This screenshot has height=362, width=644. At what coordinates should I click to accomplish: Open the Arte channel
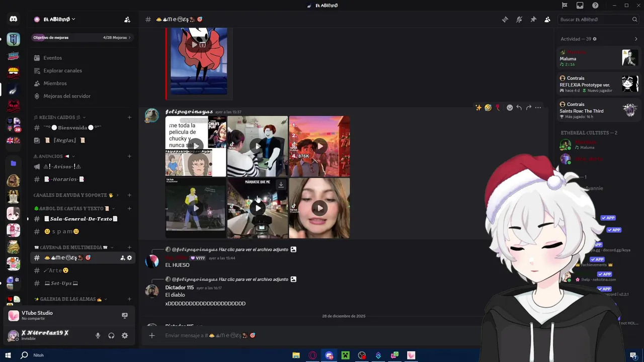pos(56,270)
